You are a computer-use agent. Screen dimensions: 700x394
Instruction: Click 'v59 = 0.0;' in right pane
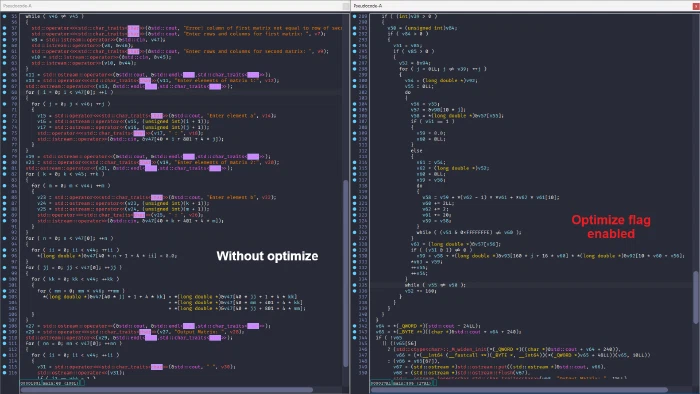pos(431,133)
